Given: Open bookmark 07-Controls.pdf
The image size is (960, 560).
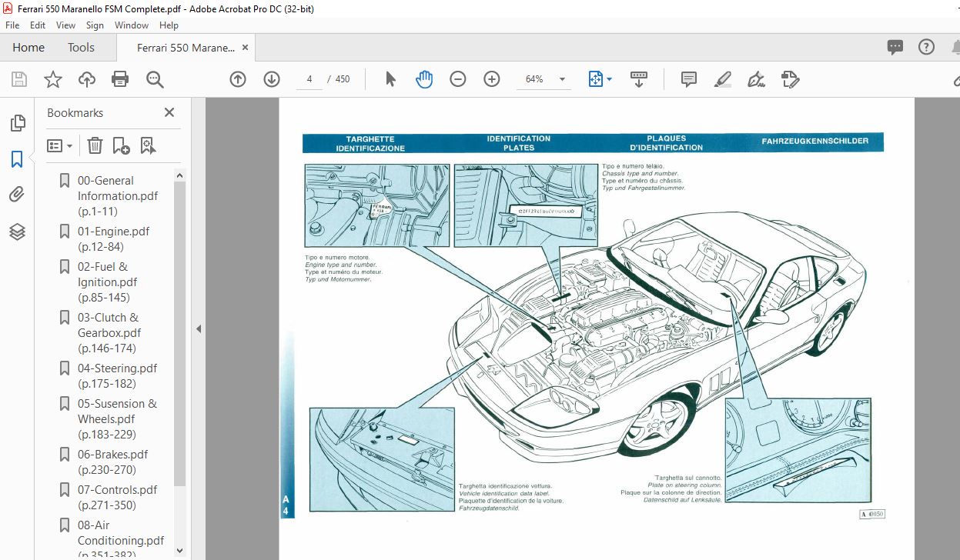Looking at the screenshot, I should pyautogui.click(x=117, y=498).
